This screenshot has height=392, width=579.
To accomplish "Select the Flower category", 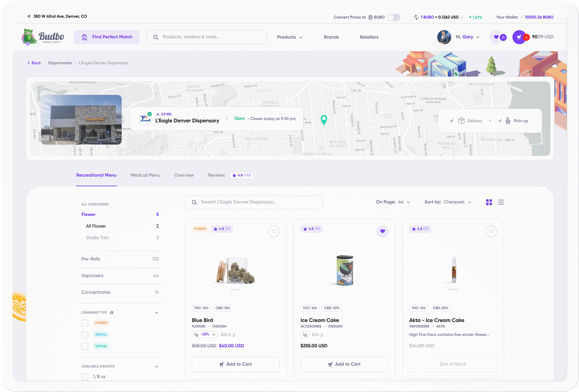I will click(120, 215).
